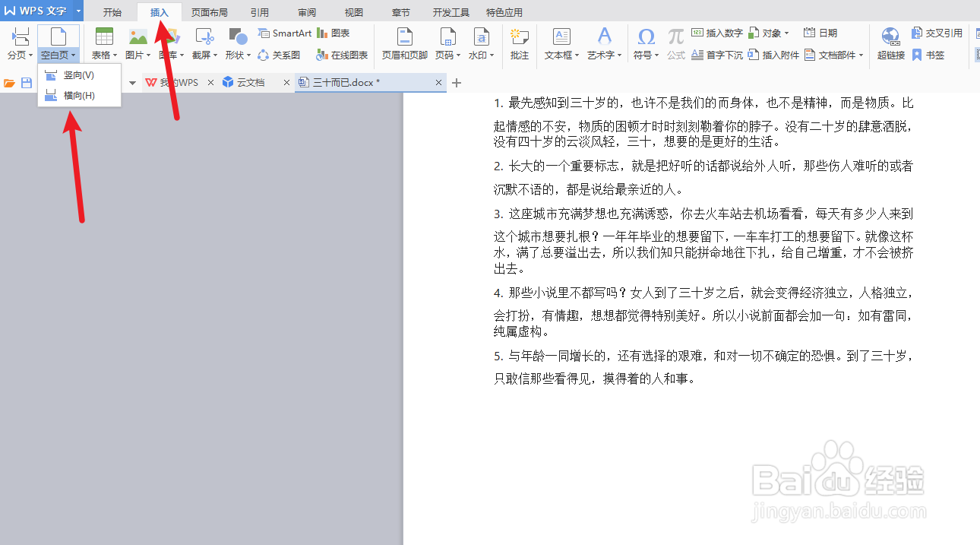
Task: Expand the 水印 dropdown label
Action: (481, 55)
